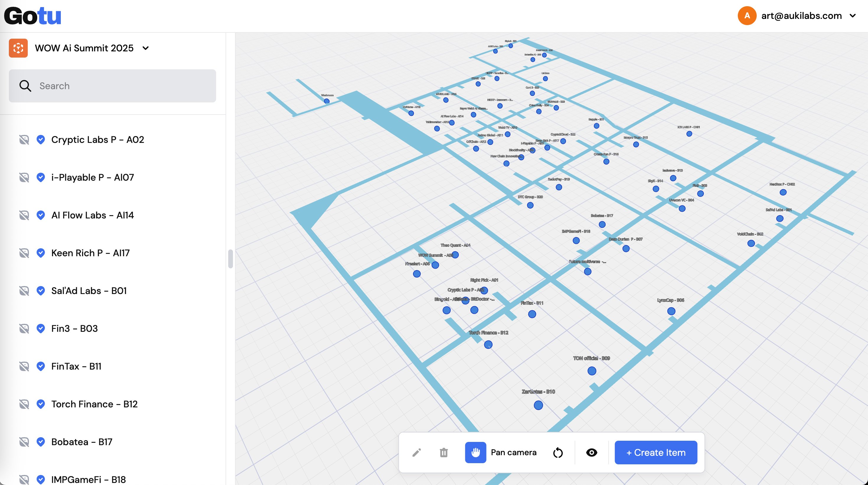The image size is (868, 485).
Task: Toggle the eye visibility icon in toolbar
Action: point(591,452)
